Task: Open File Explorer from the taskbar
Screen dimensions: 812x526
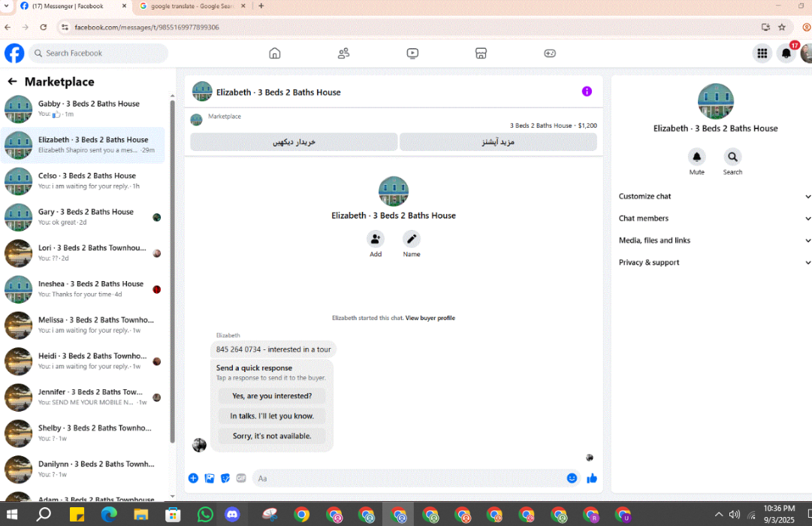Action: tap(141, 515)
